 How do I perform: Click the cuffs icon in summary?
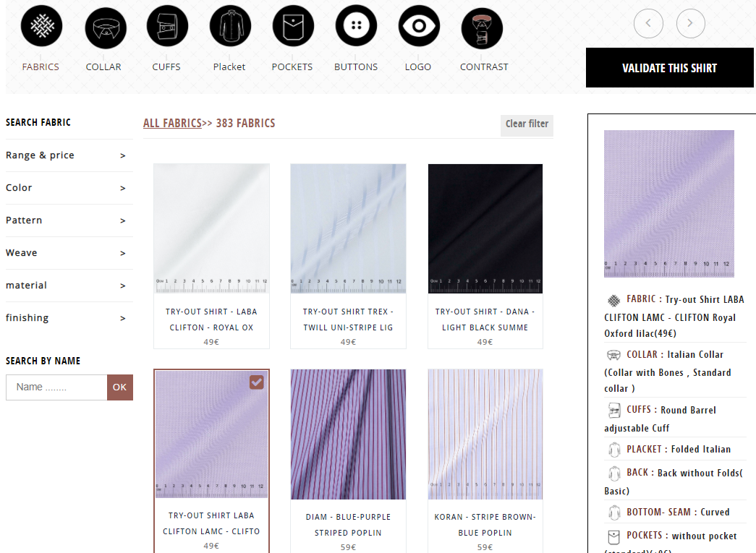pyautogui.click(x=614, y=411)
